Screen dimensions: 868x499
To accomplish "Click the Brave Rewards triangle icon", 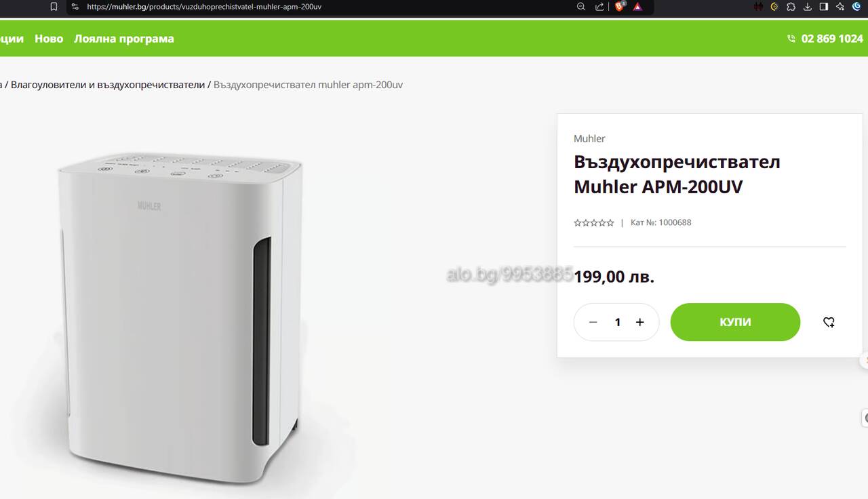I will (x=637, y=7).
